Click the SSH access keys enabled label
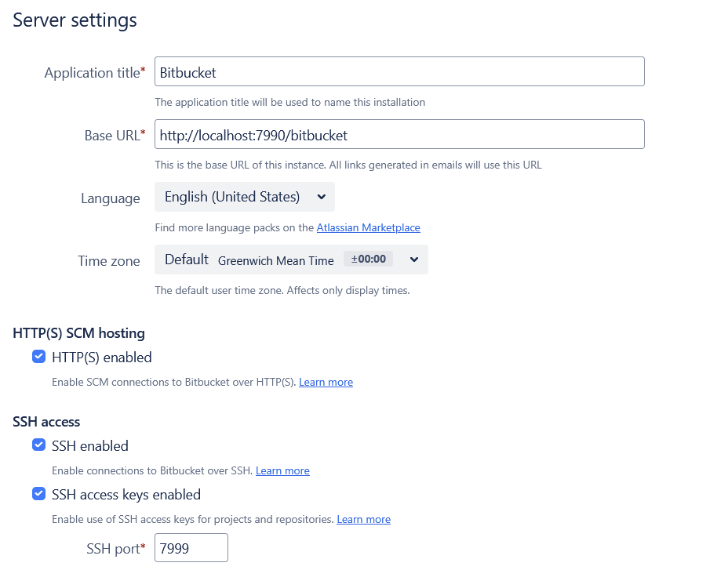728x570 pixels. click(x=126, y=495)
